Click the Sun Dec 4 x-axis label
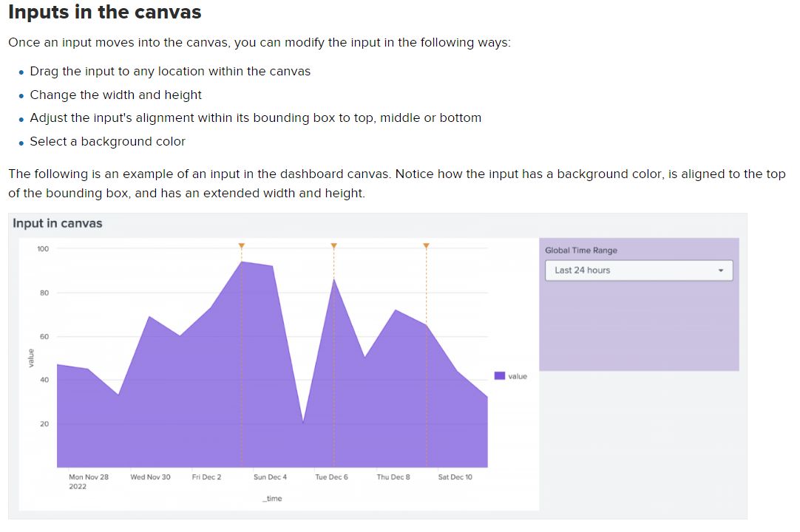Screen dimensions: 800x532 point(270,477)
